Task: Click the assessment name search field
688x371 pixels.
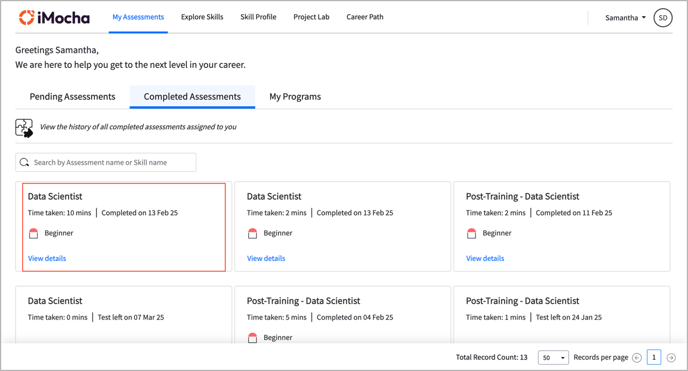Action: coord(106,162)
